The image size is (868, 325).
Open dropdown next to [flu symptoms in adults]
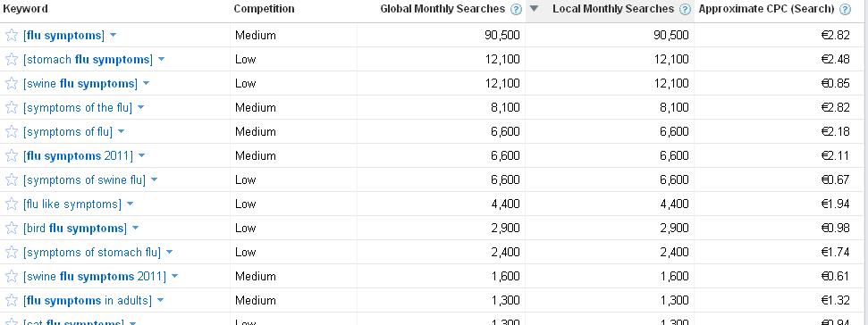coord(160,300)
